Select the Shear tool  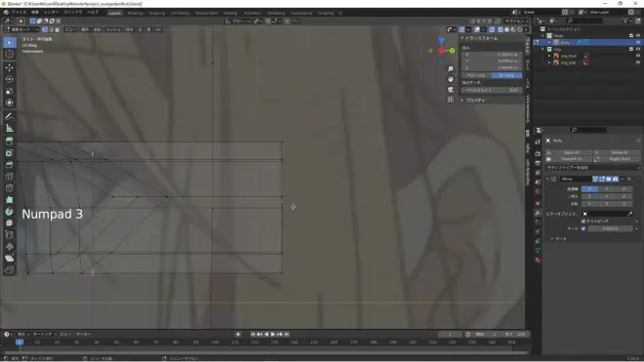(10, 259)
